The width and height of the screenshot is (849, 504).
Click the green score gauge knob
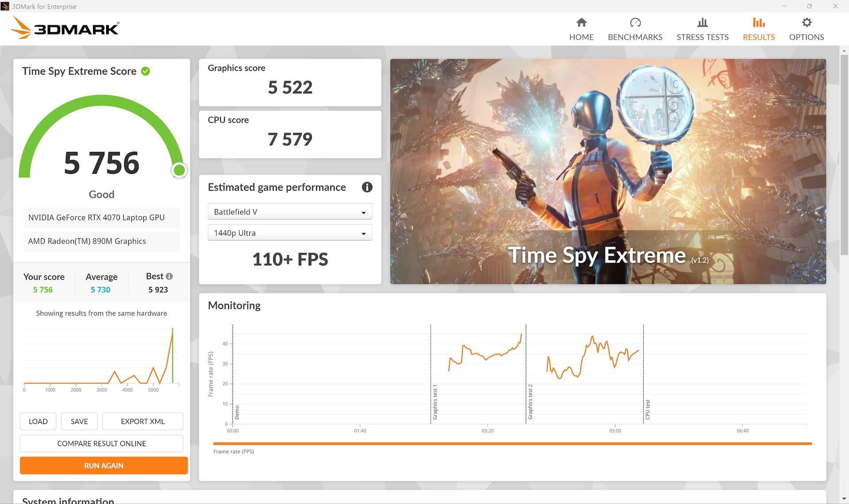179,170
